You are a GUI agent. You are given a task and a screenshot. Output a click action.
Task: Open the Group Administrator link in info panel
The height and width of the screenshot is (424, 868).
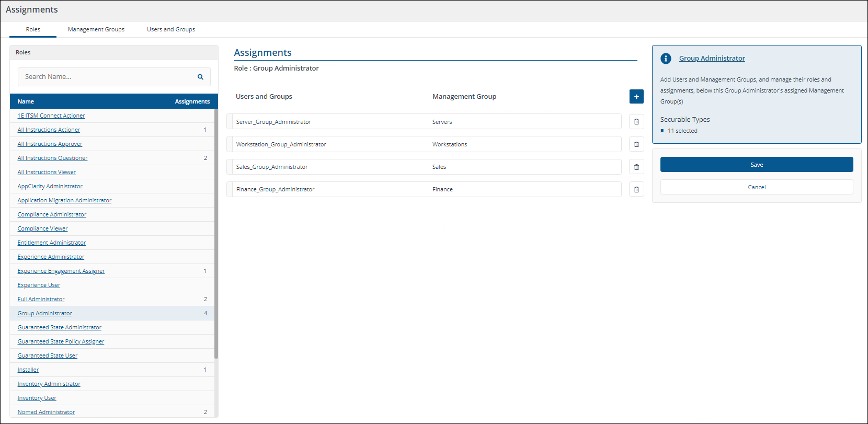point(712,59)
